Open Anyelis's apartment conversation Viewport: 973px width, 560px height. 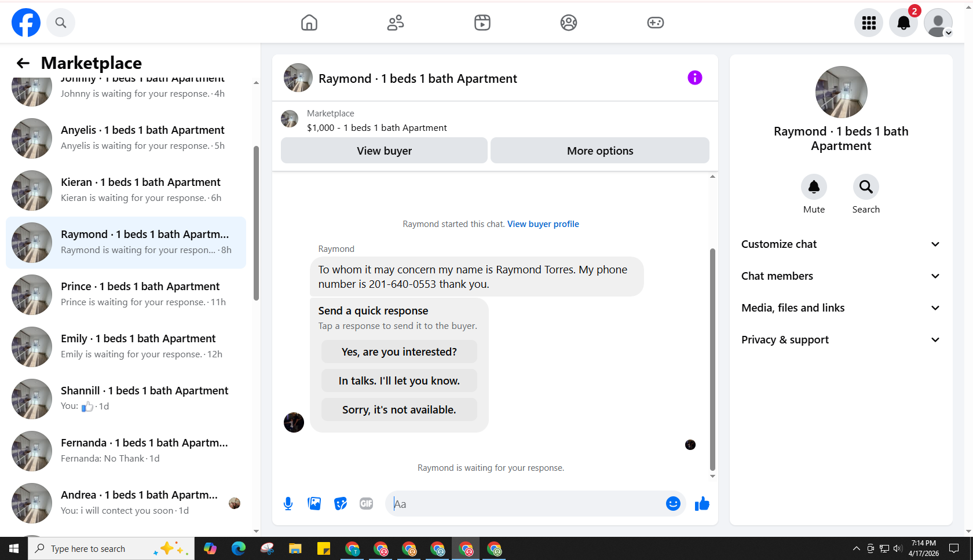(x=126, y=138)
